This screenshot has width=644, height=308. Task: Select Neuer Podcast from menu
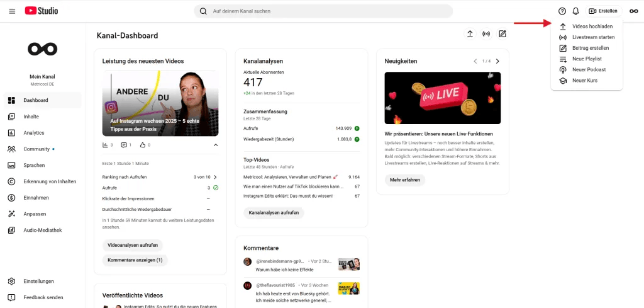[x=587, y=69]
